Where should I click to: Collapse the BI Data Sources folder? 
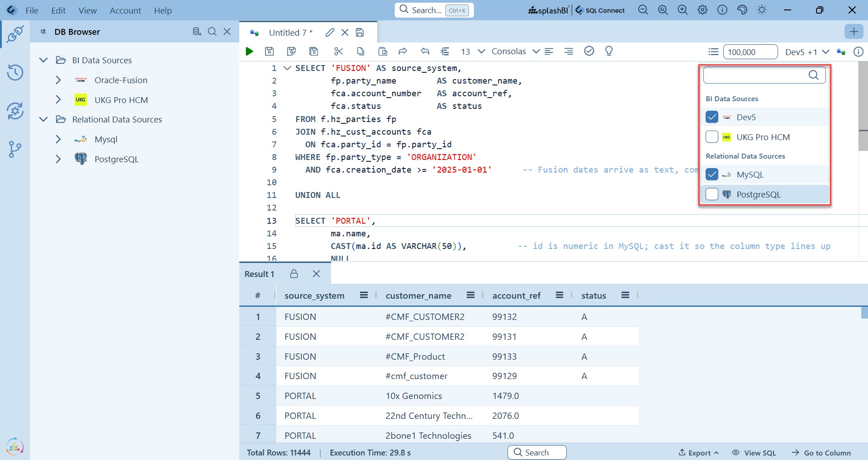coord(43,60)
